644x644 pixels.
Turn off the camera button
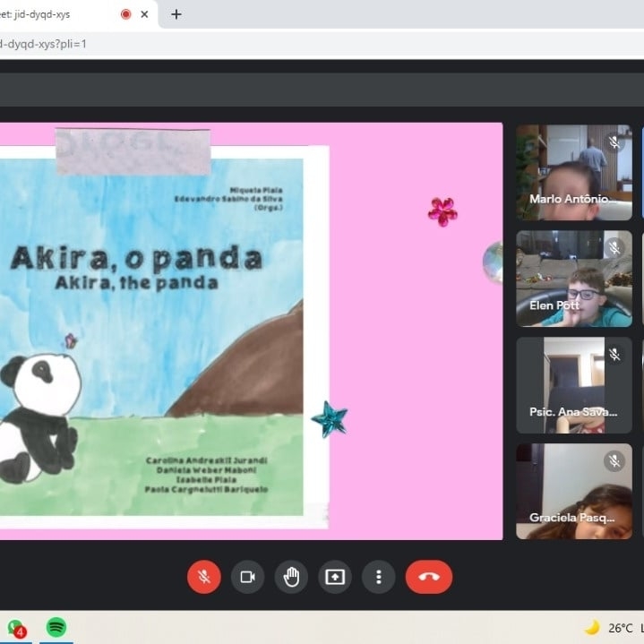[x=247, y=577]
